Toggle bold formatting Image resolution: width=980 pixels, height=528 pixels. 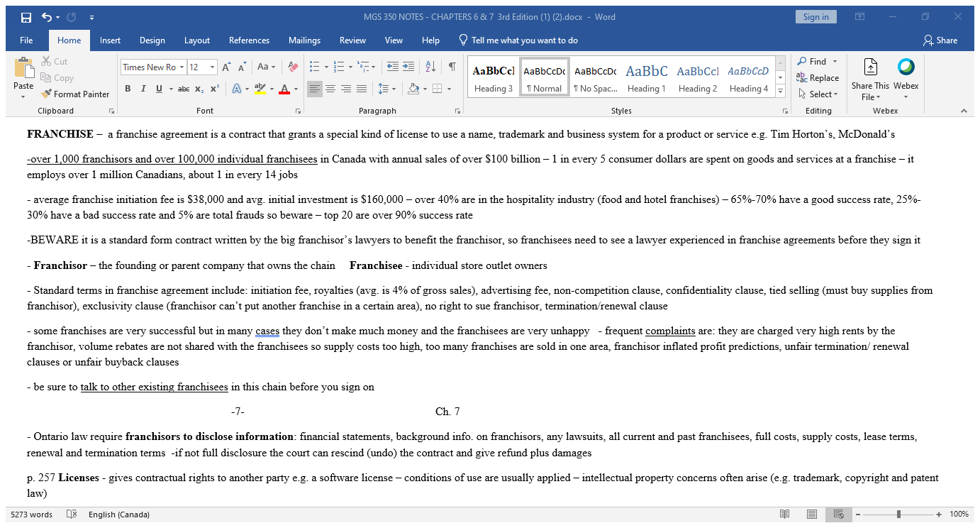pyautogui.click(x=128, y=89)
